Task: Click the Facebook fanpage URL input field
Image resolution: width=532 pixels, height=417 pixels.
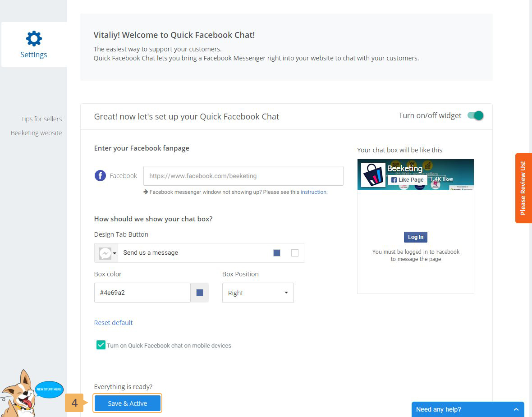Action: pyautogui.click(x=243, y=176)
